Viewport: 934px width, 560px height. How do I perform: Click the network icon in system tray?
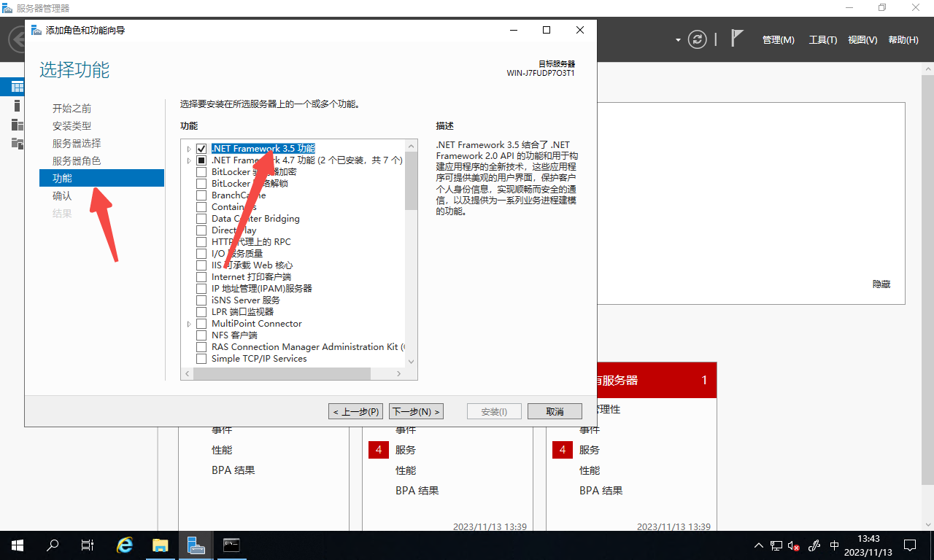coord(776,545)
